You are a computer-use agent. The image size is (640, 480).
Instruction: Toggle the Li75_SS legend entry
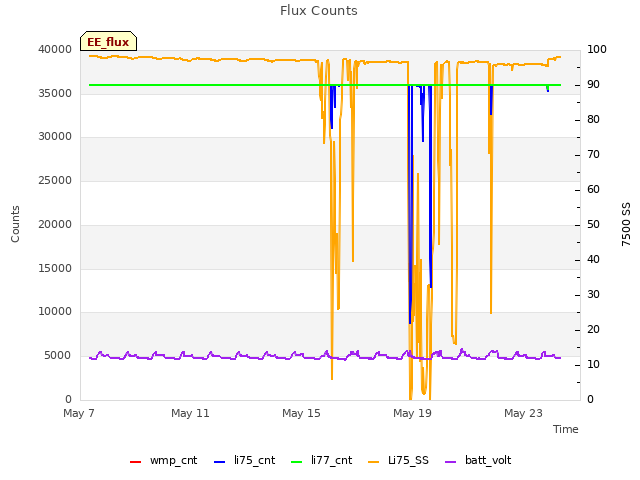398,460
